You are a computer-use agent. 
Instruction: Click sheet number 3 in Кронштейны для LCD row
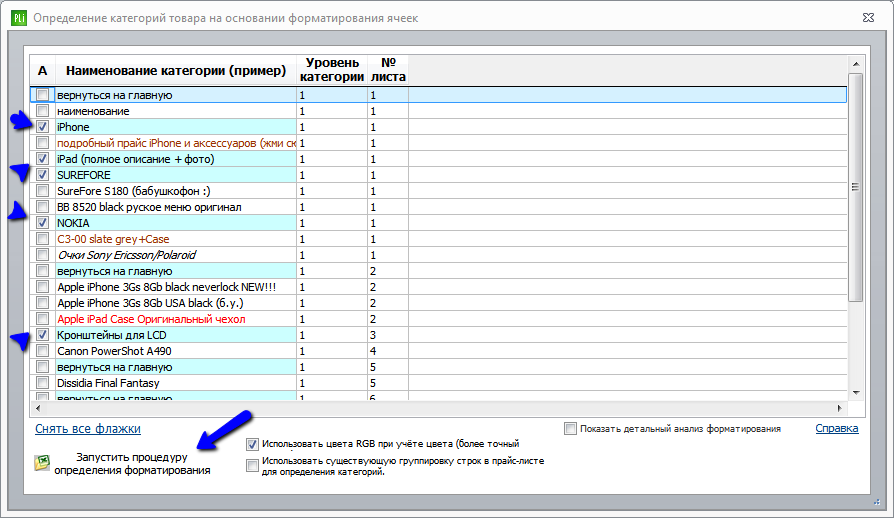[373, 335]
